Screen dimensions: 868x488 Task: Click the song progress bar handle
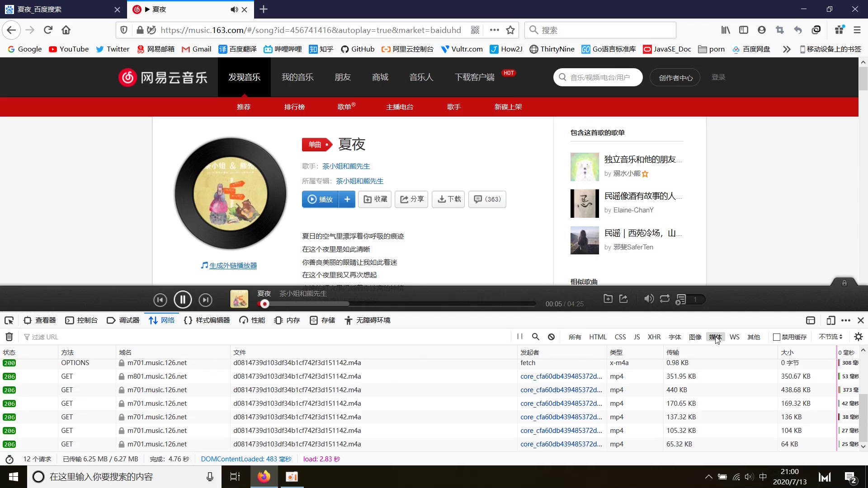(265, 304)
